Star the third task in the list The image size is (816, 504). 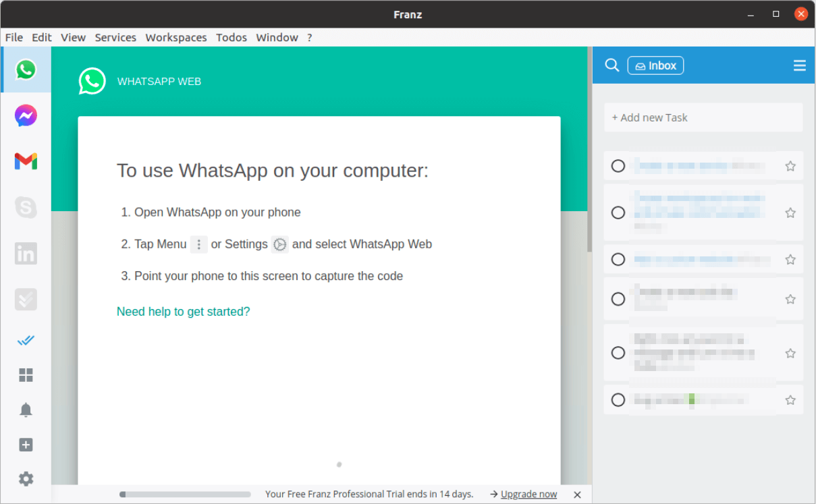pos(790,259)
